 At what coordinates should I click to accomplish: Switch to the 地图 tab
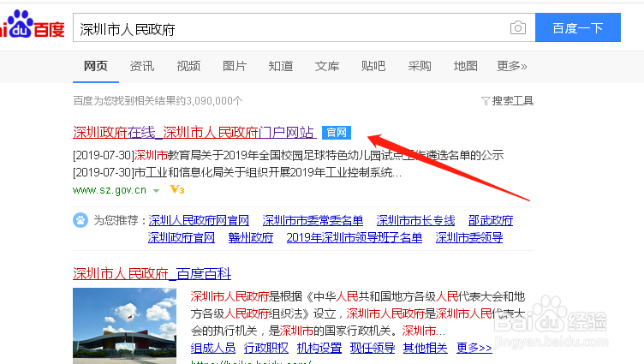[x=465, y=66]
